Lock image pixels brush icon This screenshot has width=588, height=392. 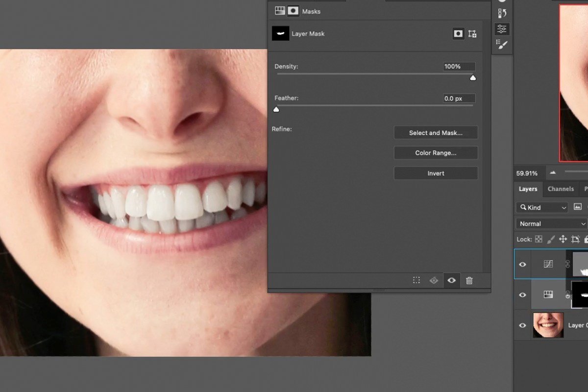[x=551, y=239]
